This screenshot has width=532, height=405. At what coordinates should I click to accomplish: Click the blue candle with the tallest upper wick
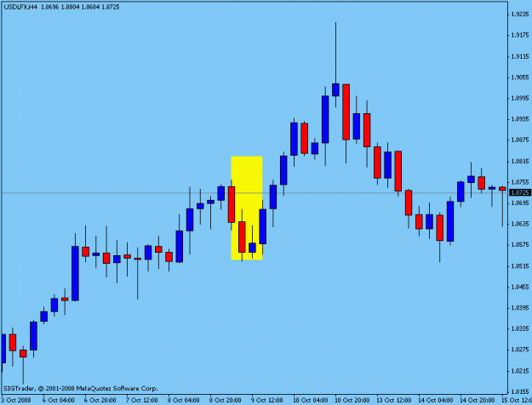pos(335,89)
